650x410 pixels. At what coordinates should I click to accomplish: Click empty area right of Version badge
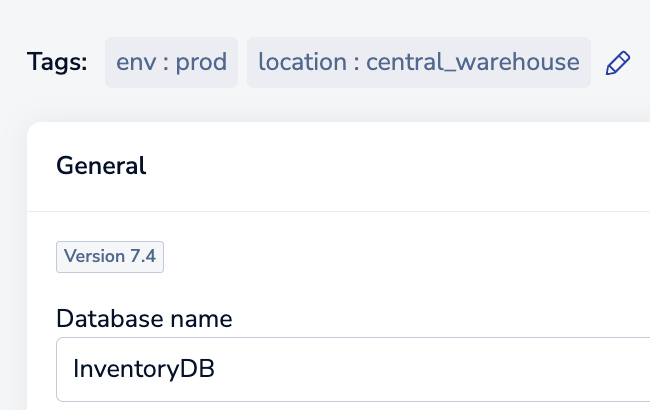click(394, 257)
